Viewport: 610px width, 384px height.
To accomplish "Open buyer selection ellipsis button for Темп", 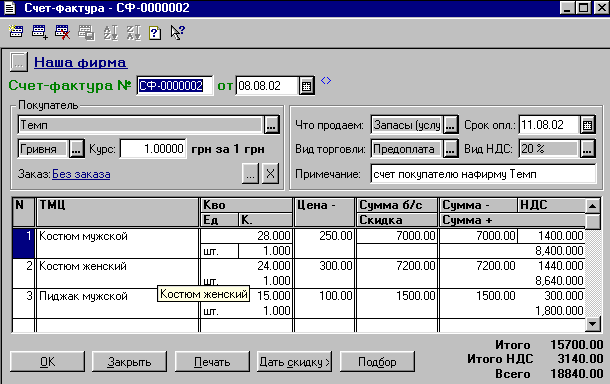I will (272, 125).
